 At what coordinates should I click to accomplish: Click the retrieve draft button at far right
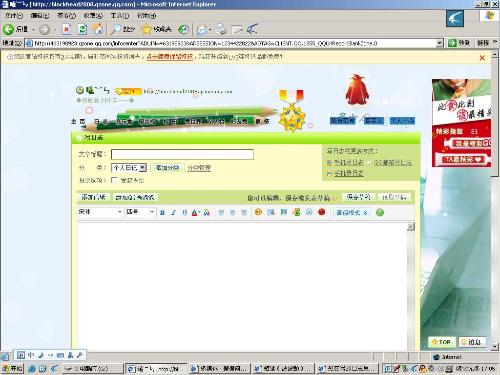click(x=394, y=197)
